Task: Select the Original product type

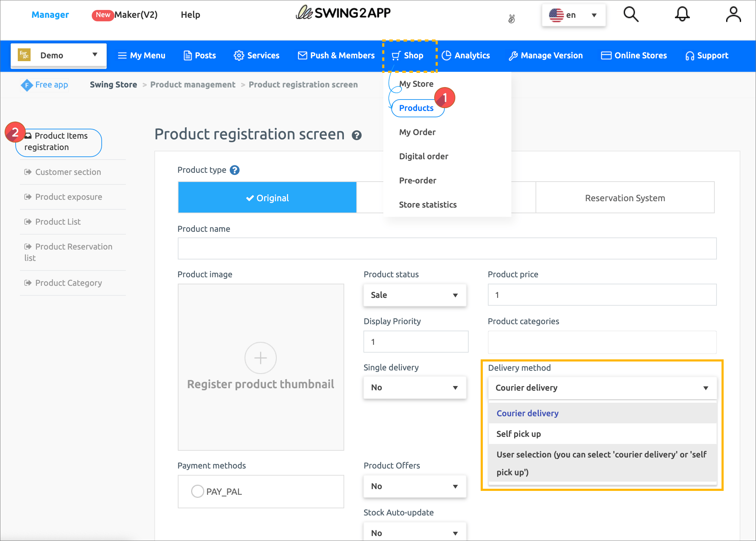Action: (x=267, y=198)
